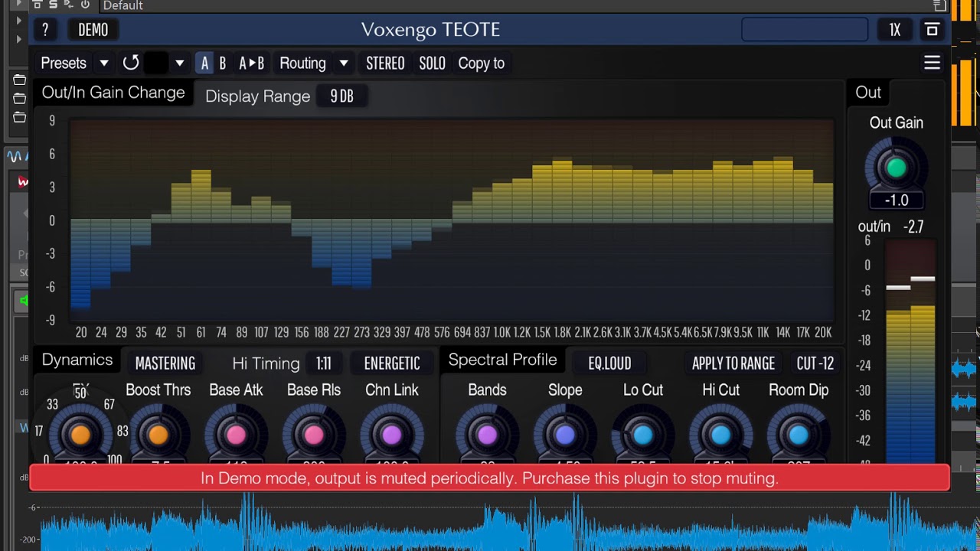Switch to state B

click(223, 64)
